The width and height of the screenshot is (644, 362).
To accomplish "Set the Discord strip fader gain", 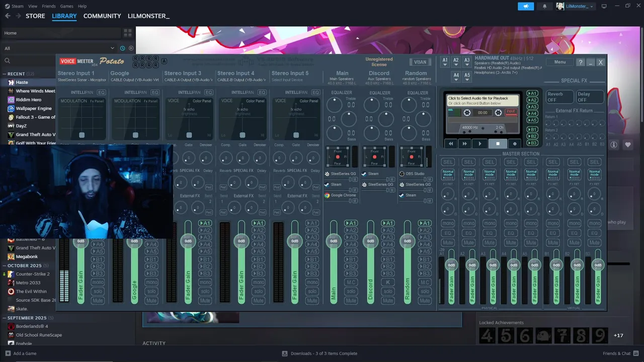I will [x=370, y=241].
